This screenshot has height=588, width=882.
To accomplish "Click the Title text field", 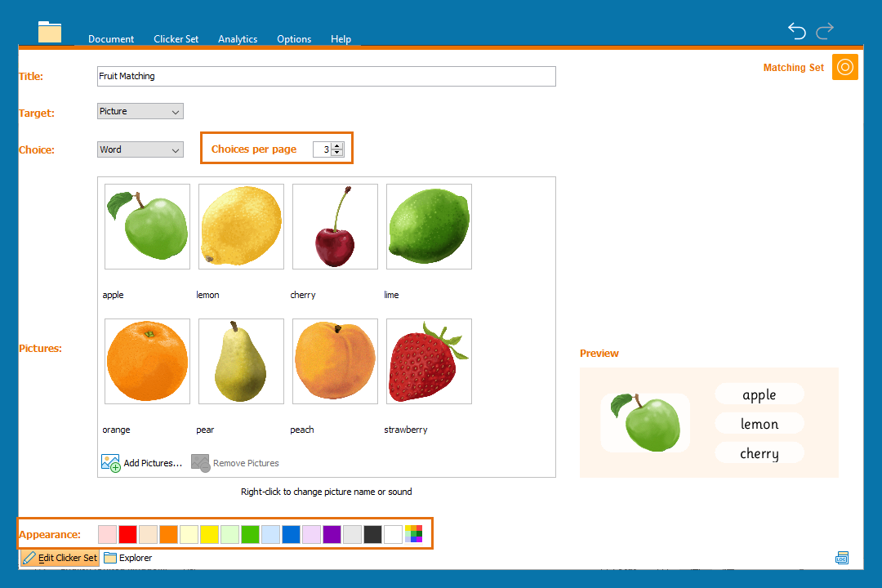I will (326, 76).
